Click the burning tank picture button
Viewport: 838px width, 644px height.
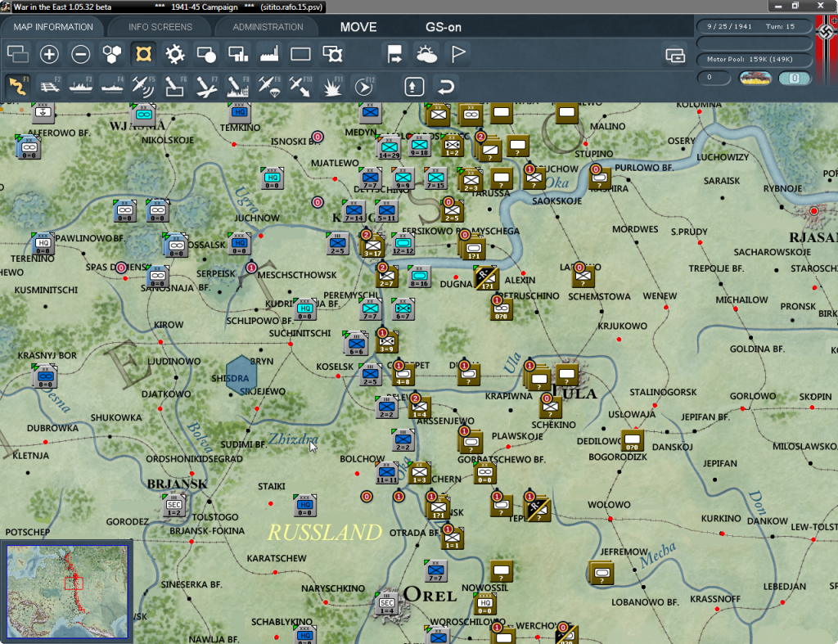(755, 78)
